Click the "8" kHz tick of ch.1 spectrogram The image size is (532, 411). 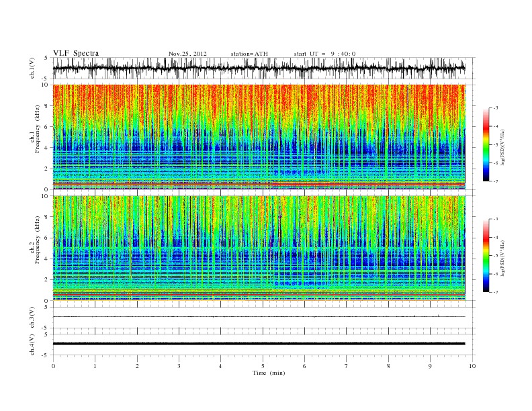(x=47, y=106)
